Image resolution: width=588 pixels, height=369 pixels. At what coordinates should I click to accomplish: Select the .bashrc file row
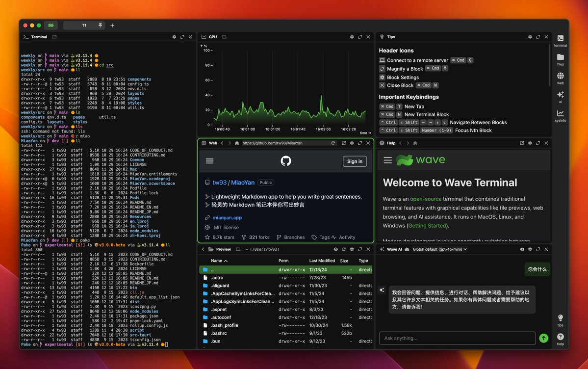(x=286, y=333)
